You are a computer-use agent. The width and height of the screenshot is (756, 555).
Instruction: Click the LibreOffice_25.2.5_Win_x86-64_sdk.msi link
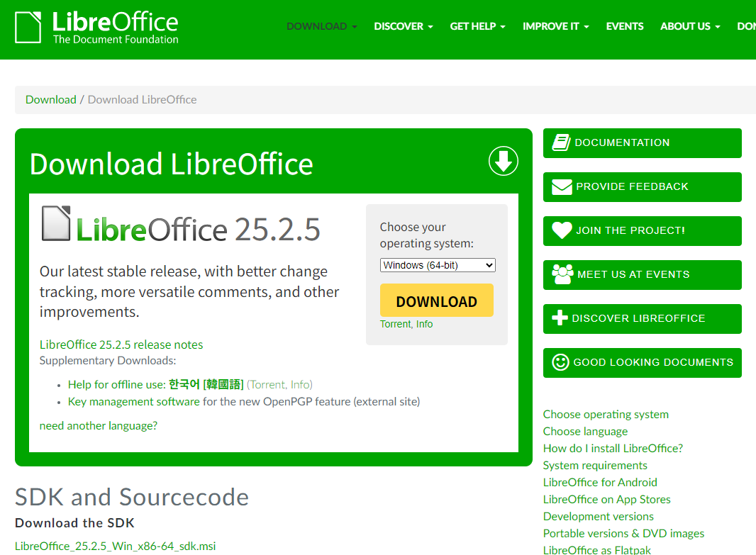tap(115, 546)
